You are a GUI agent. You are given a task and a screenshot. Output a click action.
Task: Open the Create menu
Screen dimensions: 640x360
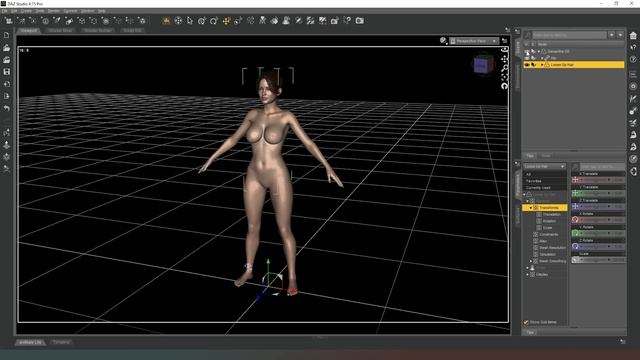27,11
